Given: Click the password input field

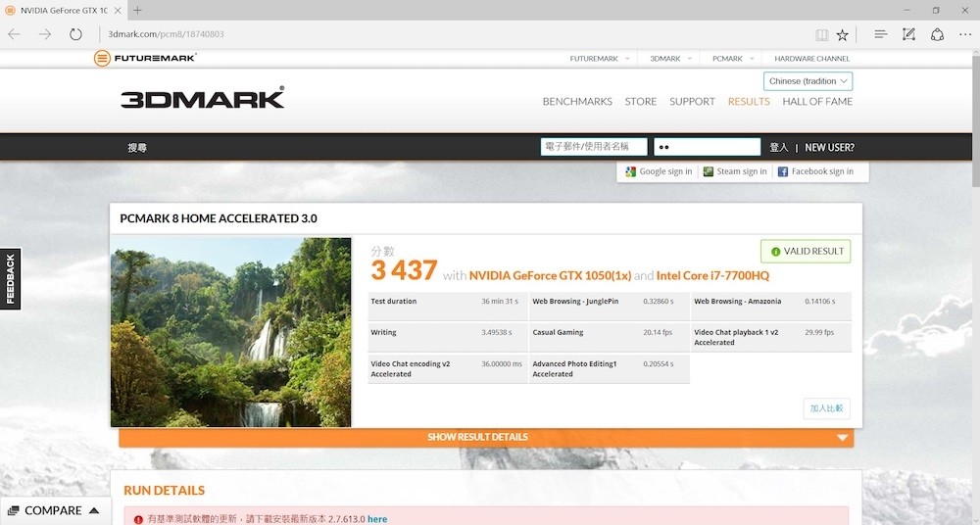Looking at the screenshot, I should 707,147.
